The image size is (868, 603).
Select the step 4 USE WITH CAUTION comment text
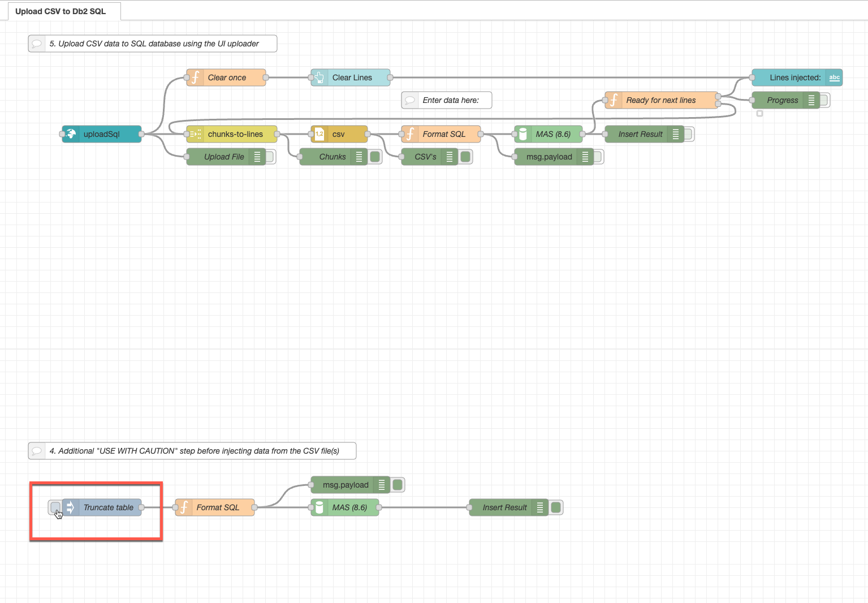(194, 451)
